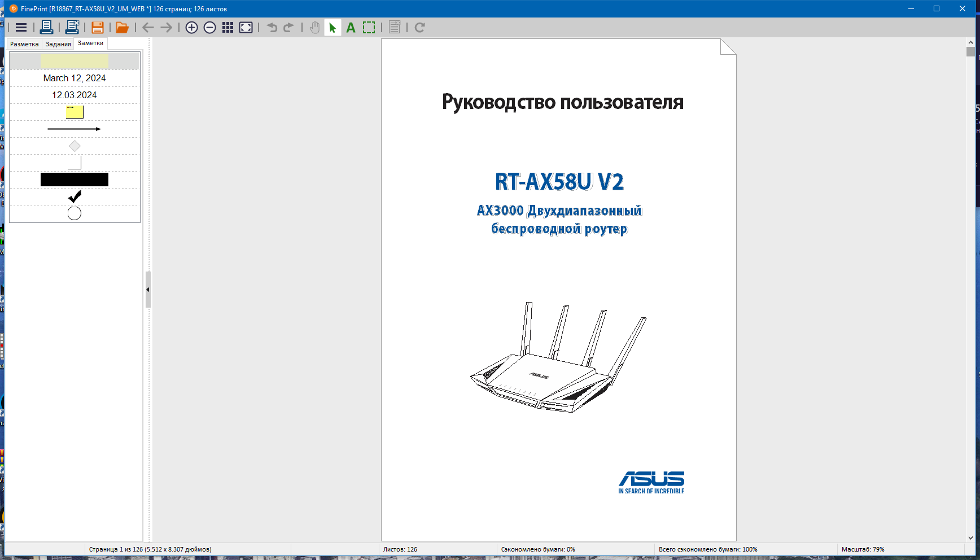Image resolution: width=980 pixels, height=560 pixels.
Task: Click the Print icon
Action: click(47, 27)
